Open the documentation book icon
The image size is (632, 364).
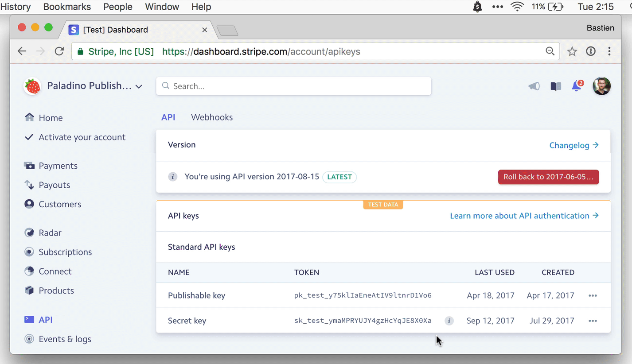[x=556, y=86]
